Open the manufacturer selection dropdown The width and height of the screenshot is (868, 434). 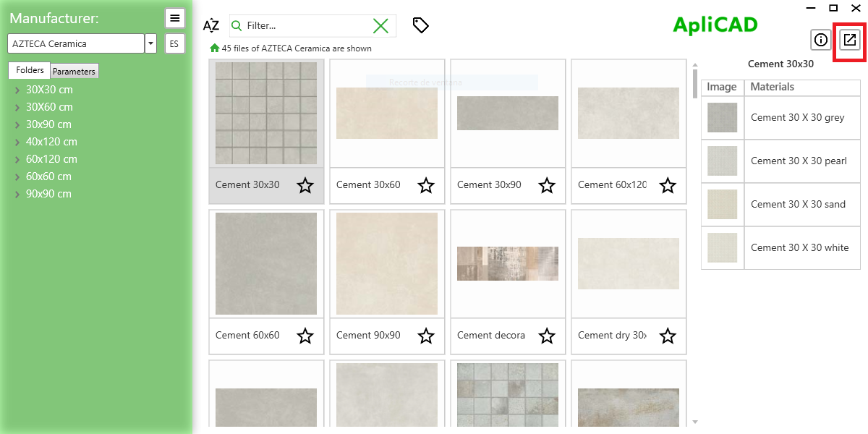click(150, 43)
